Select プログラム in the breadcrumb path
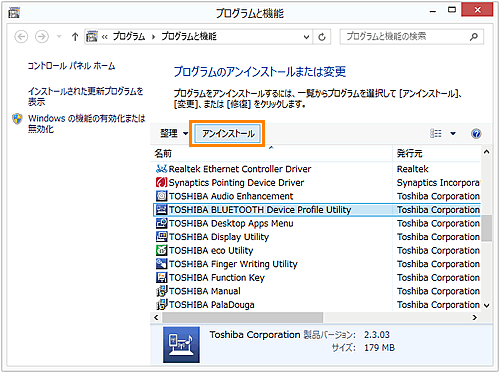 coord(129,36)
